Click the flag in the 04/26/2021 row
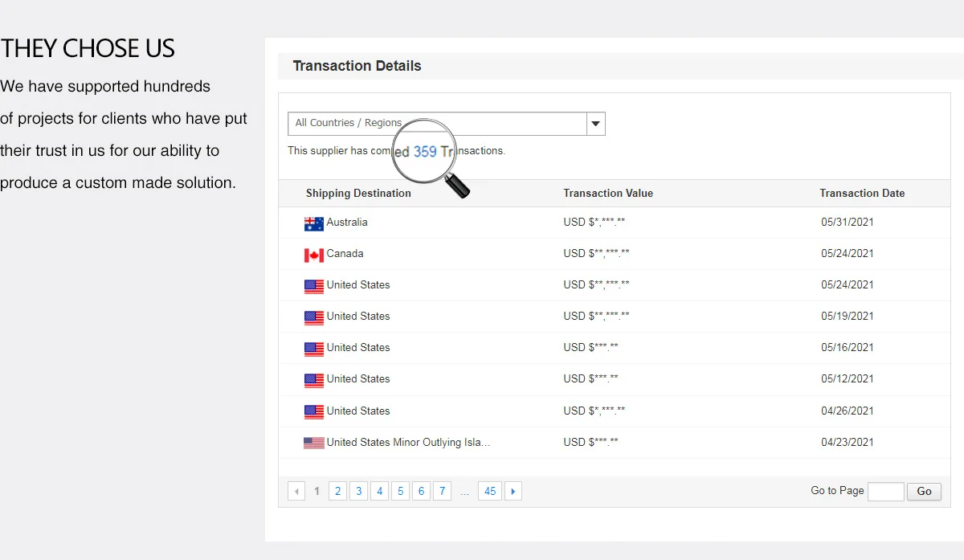Viewport: 964px width, 560px height. [x=313, y=411]
